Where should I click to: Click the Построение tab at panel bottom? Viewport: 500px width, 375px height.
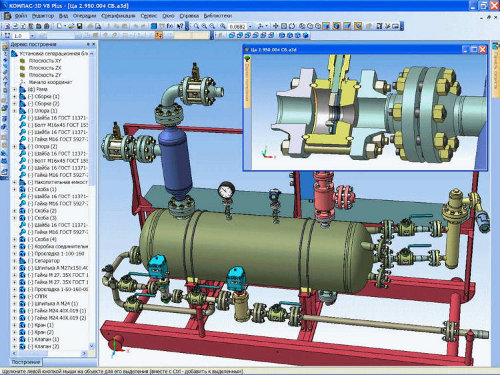tap(26, 362)
